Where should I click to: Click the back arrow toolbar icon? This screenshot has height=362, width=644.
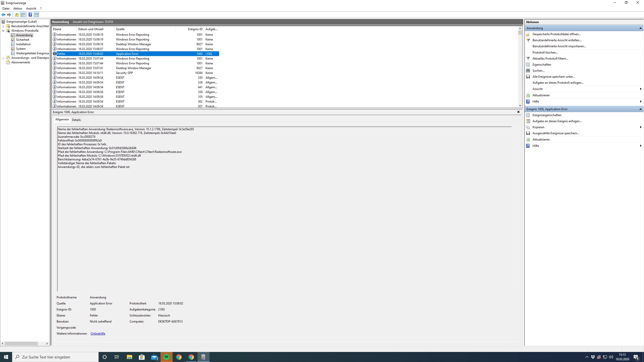coord(3,15)
